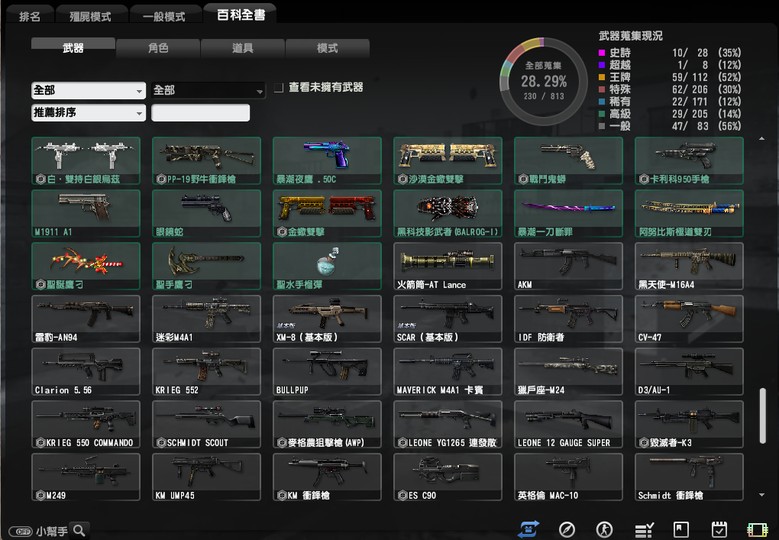
Task: Select the 道具 category tab
Action: [243, 47]
